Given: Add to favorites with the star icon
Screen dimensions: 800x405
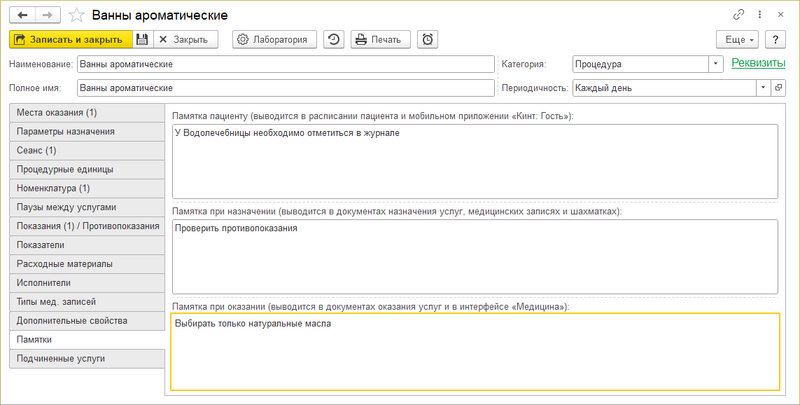Looking at the screenshot, I should coord(77,15).
